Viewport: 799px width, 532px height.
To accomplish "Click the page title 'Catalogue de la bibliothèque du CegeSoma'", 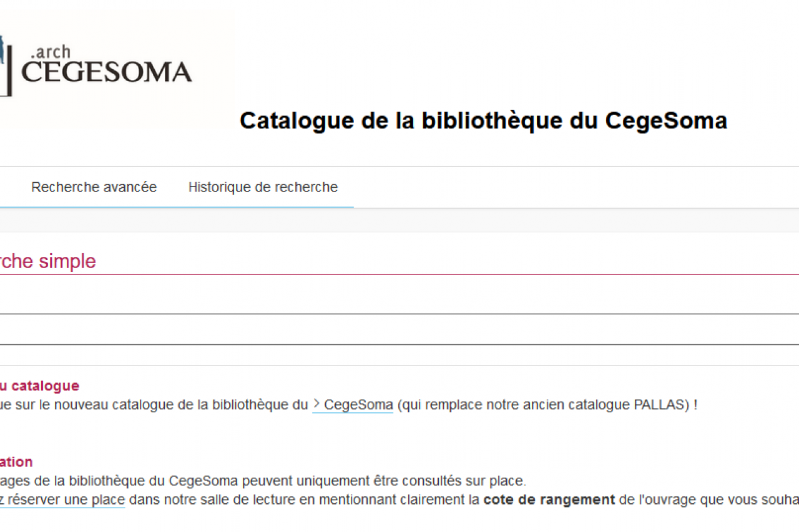I will [483, 120].
